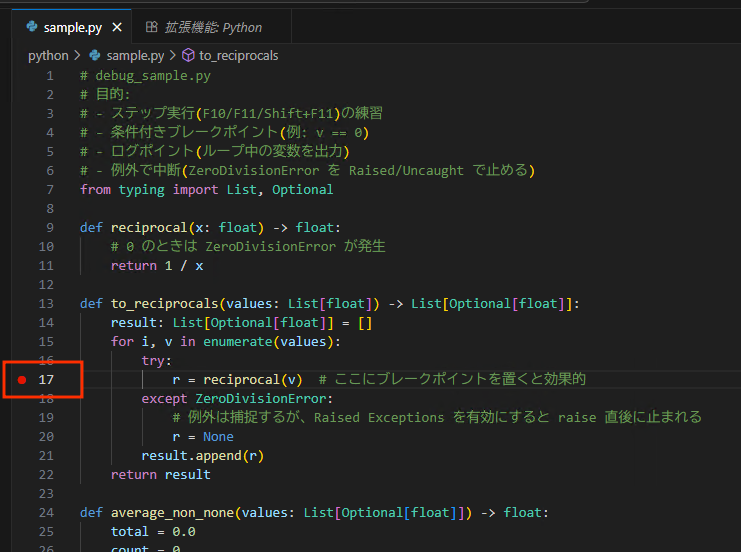Click 'return result' on line 22
This screenshot has height=552, width=741.
(161, 475)
